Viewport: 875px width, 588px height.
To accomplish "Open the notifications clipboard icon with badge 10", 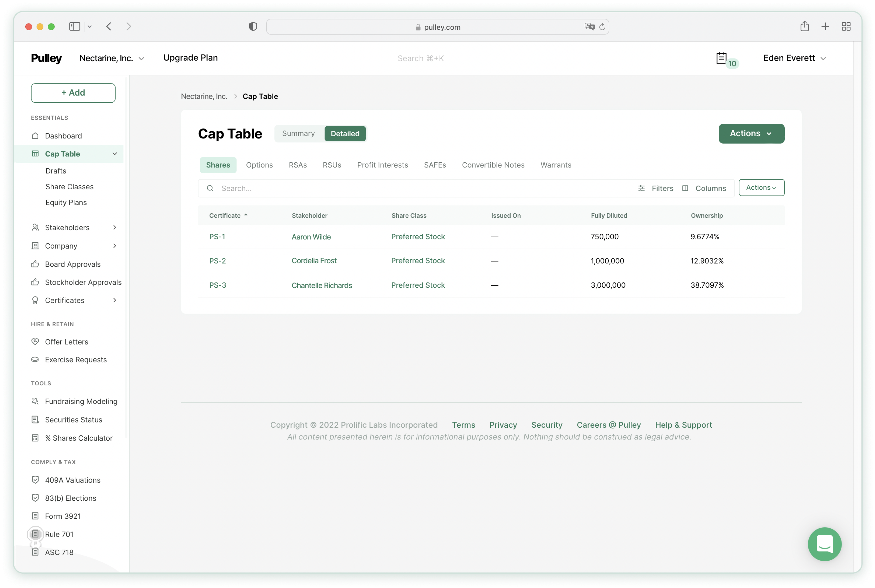I will click(721, 58).
